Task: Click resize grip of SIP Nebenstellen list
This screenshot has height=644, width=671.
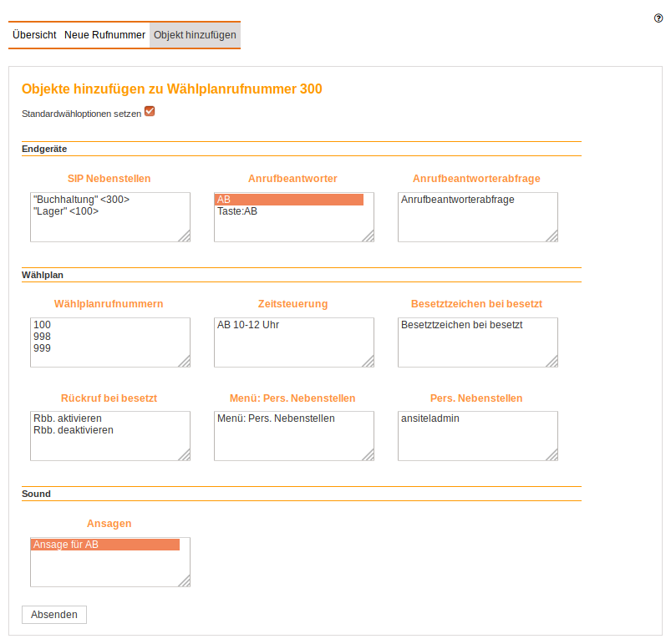Action: tap(184, 236)
